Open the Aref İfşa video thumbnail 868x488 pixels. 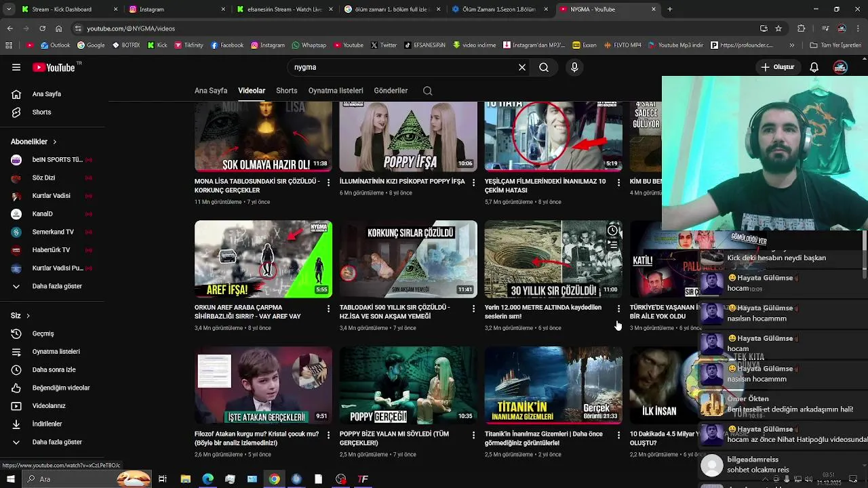coord(263,259)
